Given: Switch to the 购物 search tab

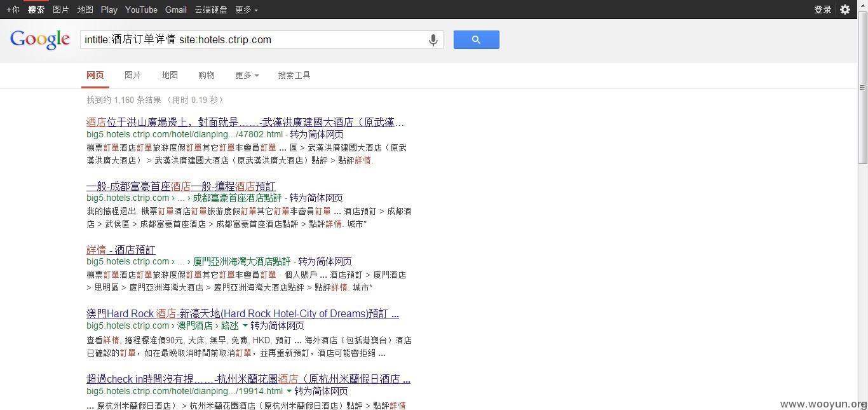Looking at the screenshot, I should pos(207,75).
